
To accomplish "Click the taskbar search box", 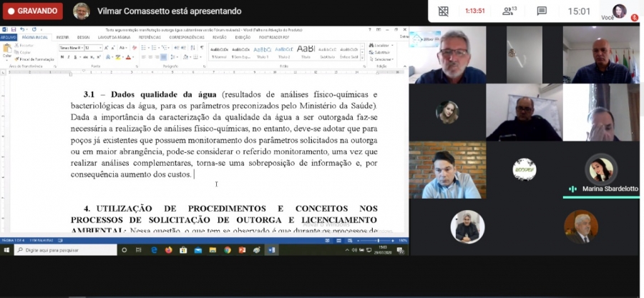I will [x=66, y=250].
